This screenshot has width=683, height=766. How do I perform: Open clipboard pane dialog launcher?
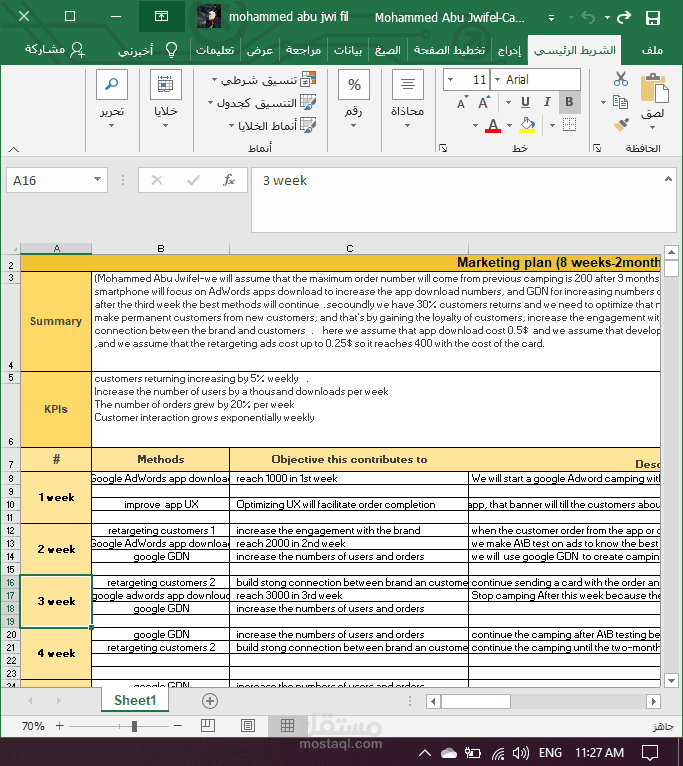(597, 148)
